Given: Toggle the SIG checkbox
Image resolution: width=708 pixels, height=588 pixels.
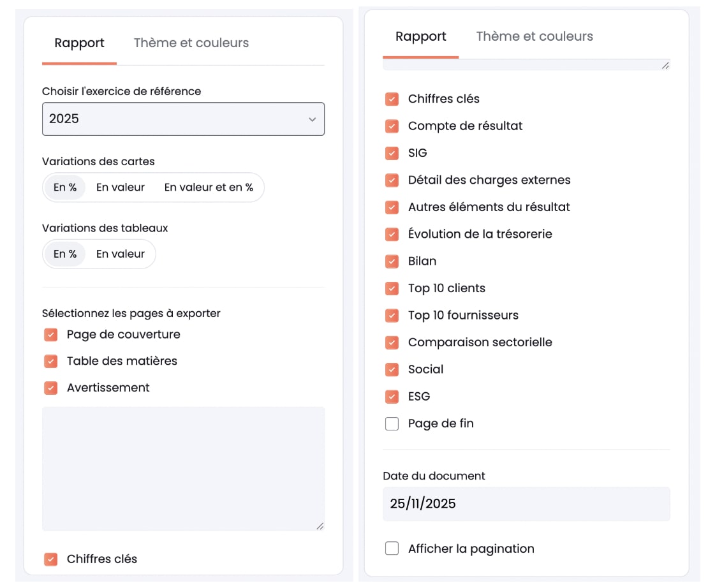Looking at the screenshot, I should click(392, 153).
